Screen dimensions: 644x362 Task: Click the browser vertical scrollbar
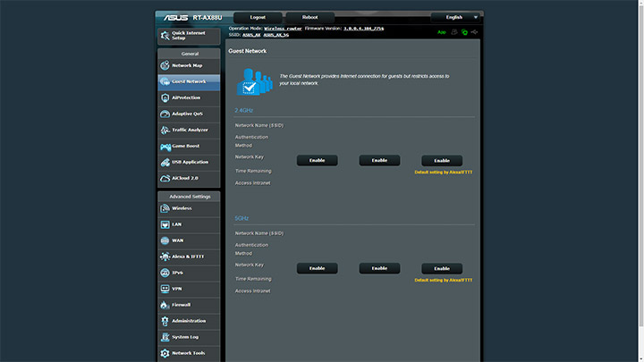coord(641,181)
